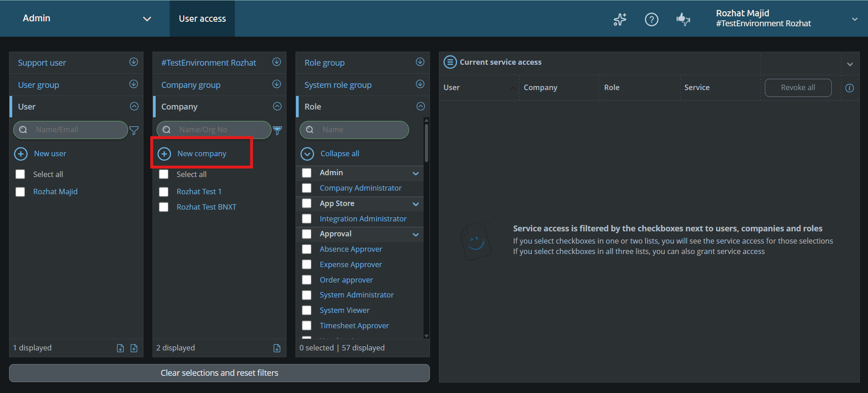868x393 pixels.
Task: Check the System Viewer checkbox
Action: [x=307, y=311]
